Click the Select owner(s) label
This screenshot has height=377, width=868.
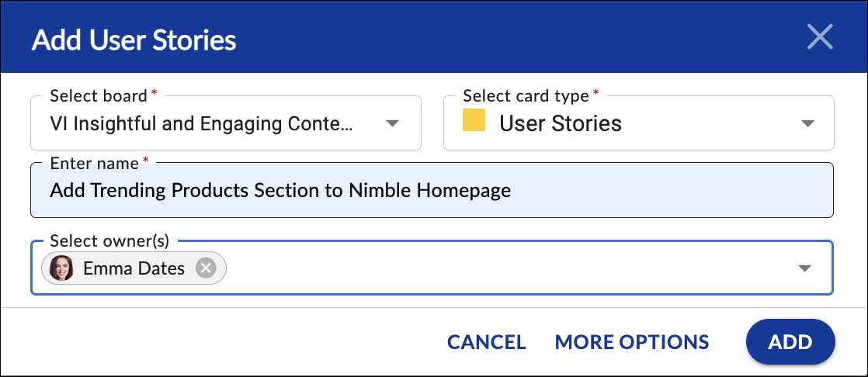point(109,241)
